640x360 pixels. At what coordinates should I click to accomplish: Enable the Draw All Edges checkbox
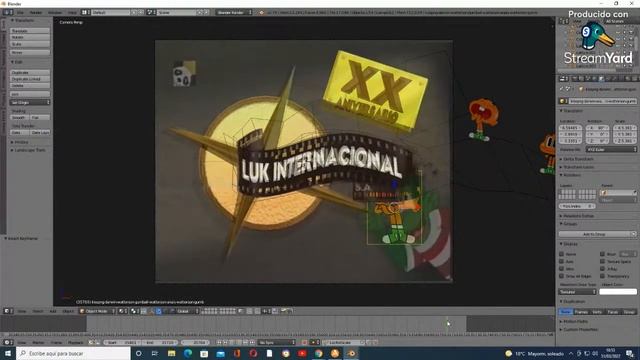(562, 276)
